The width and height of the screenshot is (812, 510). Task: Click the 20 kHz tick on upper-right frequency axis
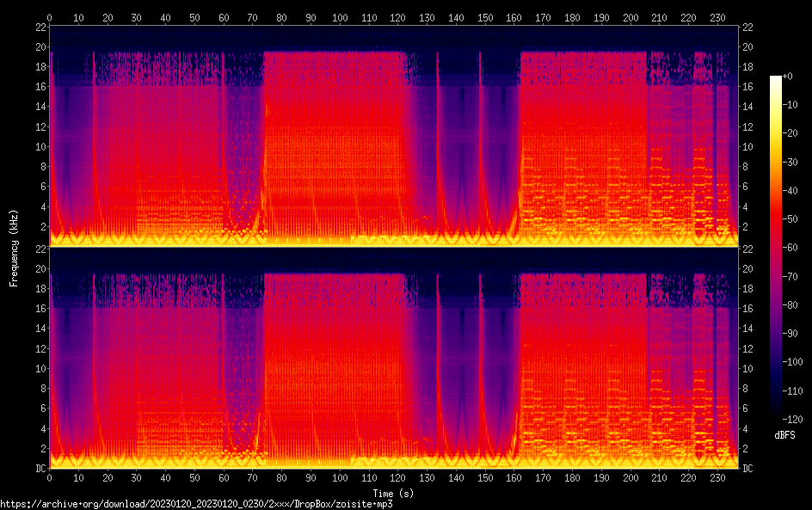748,46
